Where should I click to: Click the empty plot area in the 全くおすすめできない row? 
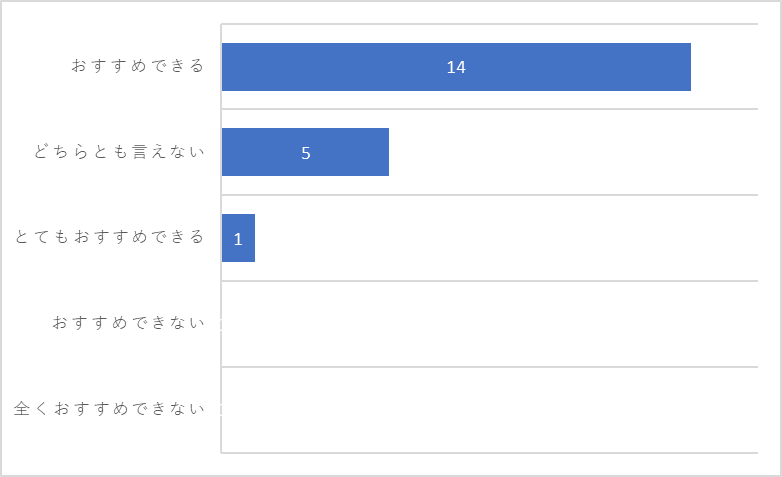pos(490,410)
